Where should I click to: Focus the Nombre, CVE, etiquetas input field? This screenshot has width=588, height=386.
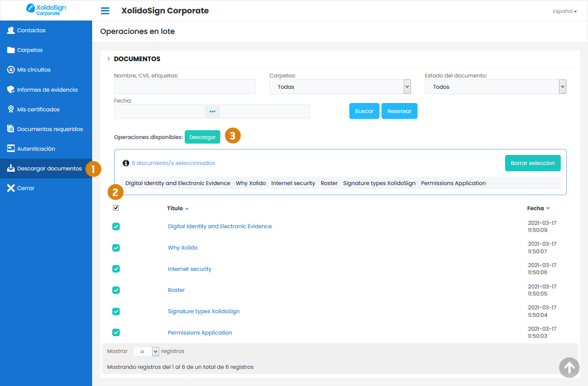(x=185, y=87)
